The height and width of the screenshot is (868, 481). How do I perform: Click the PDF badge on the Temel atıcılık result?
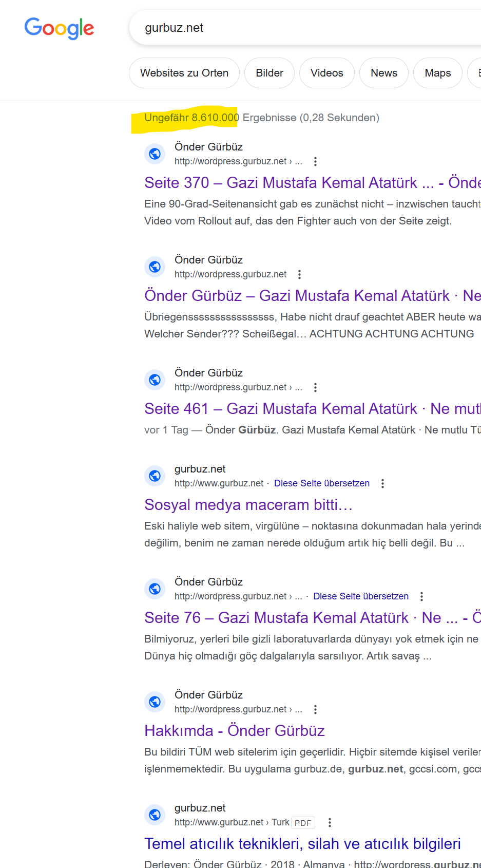click(x=303, y=823)
